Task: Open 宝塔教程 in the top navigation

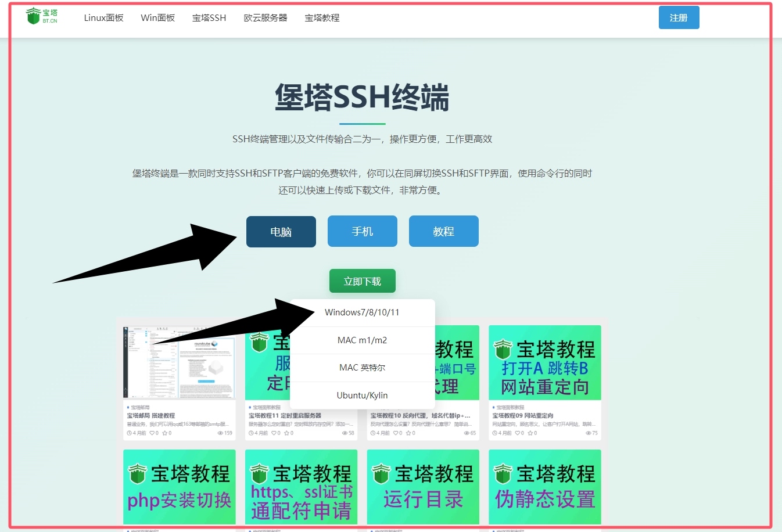Action: [x=322, y=18]
